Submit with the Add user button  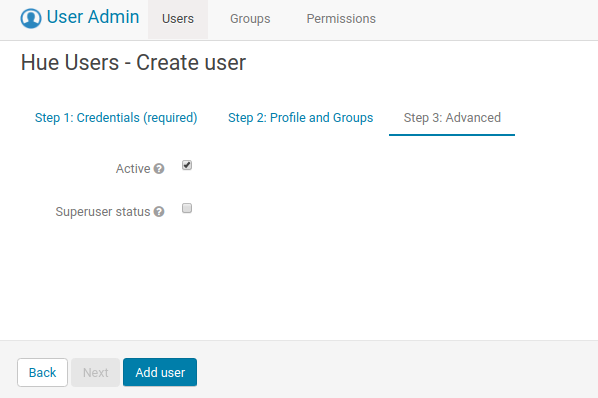pyautogui.click(x=160, y=372)
